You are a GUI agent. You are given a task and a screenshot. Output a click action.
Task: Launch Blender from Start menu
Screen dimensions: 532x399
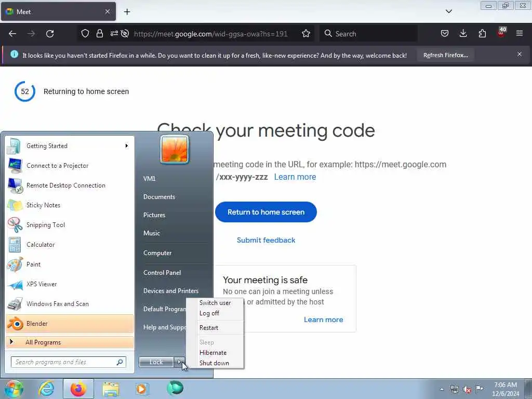(70, 324)
